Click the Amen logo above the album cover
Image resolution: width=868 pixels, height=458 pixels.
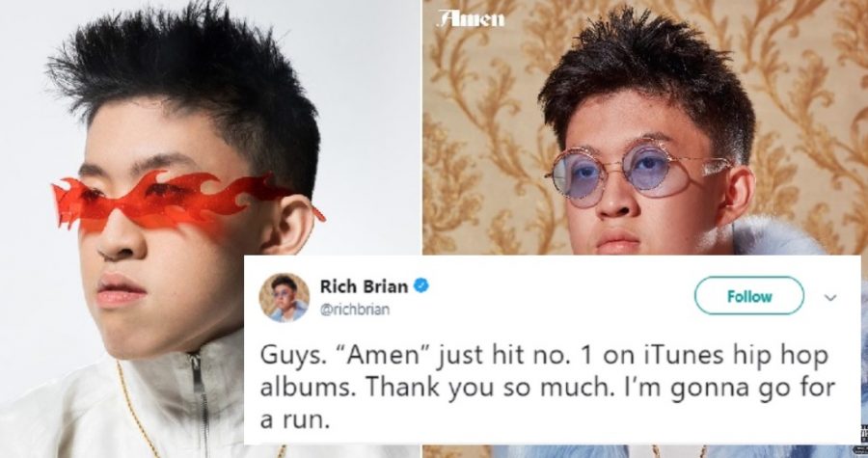point(471,19)
